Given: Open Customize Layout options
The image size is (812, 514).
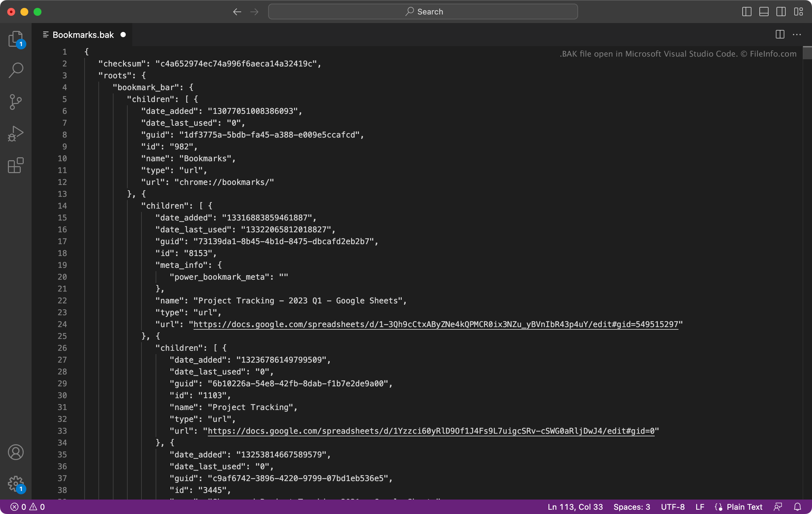Looking at the screenshot, I should pyautogui.click(x=798, y=12).
